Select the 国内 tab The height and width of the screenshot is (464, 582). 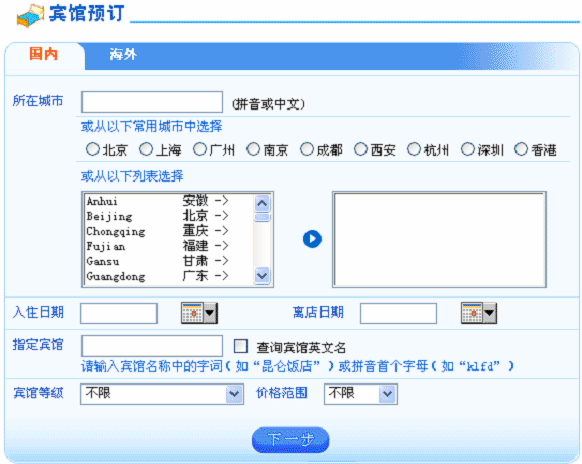(43, 54)
